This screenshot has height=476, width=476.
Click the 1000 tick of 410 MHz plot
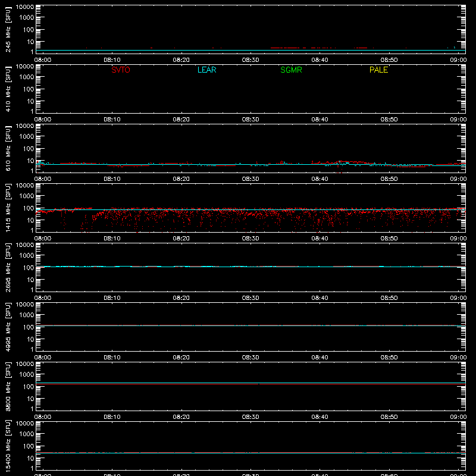(27, 77)
